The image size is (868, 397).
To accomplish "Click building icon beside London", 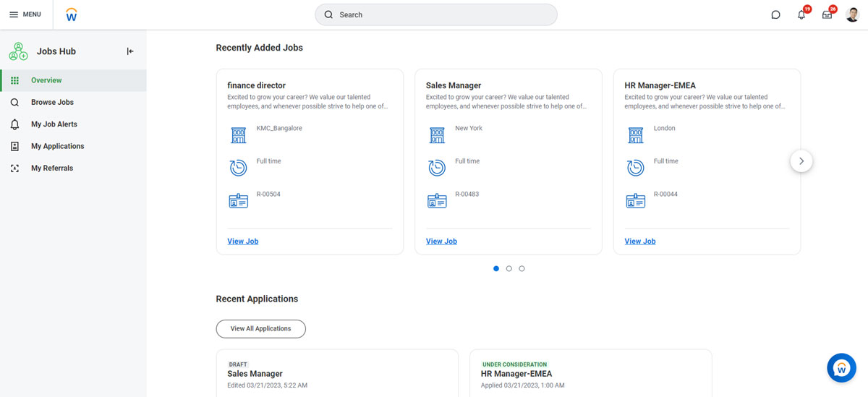I will [635, 135].
